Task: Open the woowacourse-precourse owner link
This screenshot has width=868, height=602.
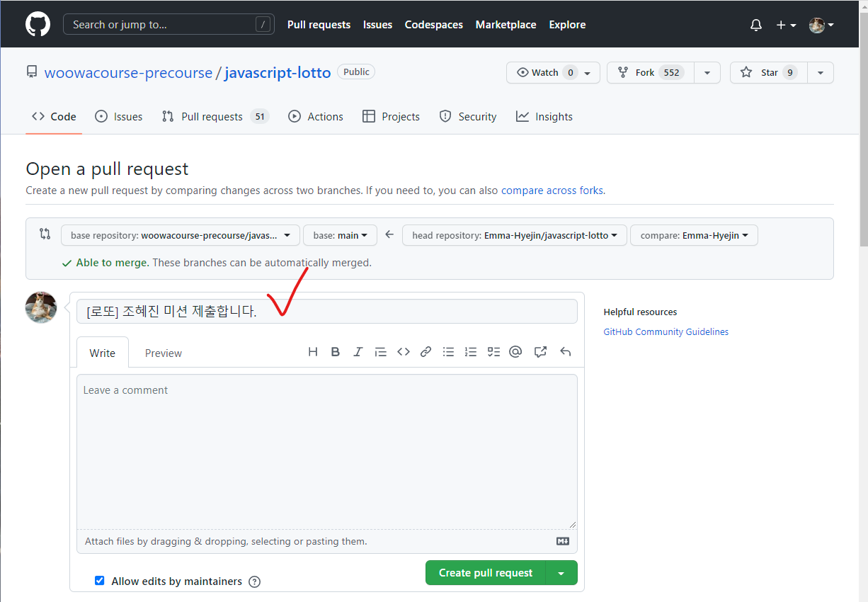Action: point(128,73)
